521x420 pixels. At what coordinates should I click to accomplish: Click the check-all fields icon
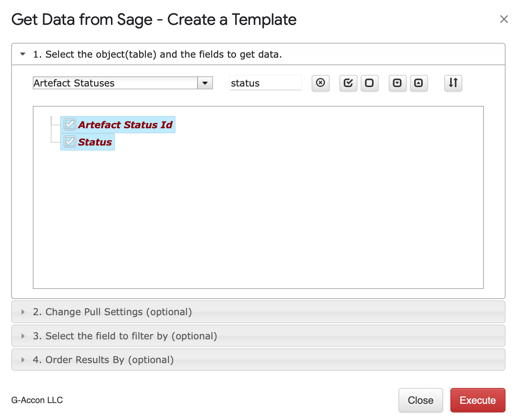tap(348, 83)
